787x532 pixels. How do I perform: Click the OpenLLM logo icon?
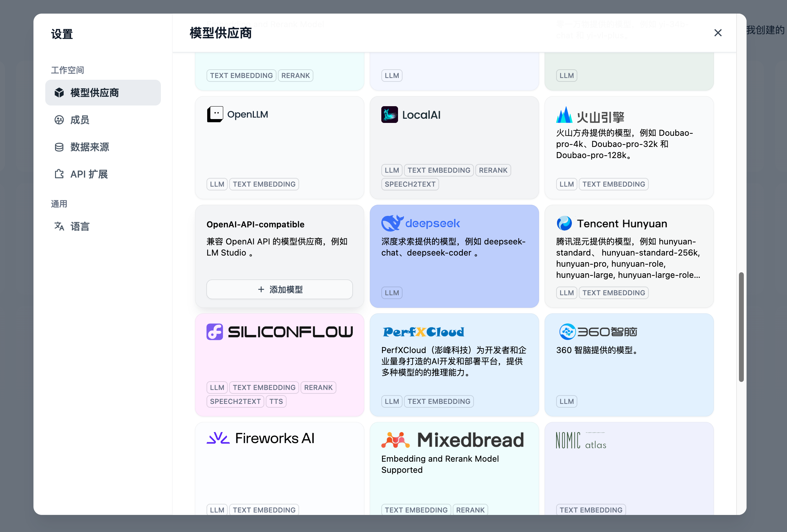pyautogui.click(x=215, y=115)
